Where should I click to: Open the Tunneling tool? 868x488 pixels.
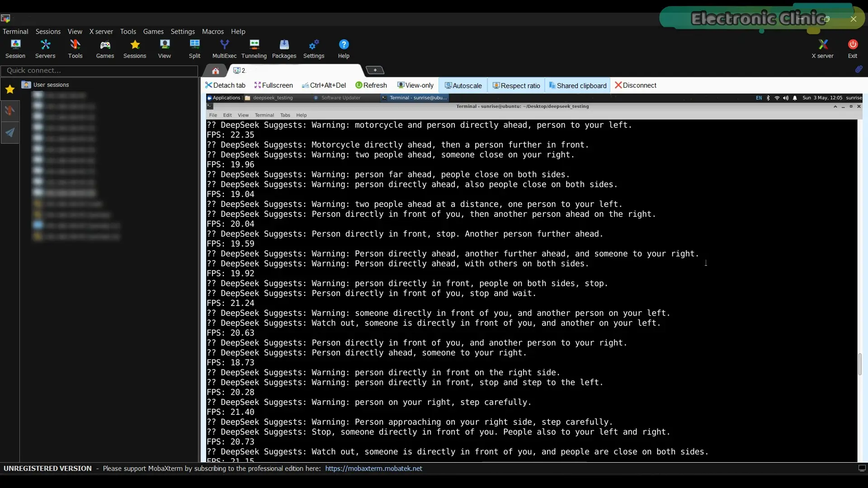tap(254, 49)
